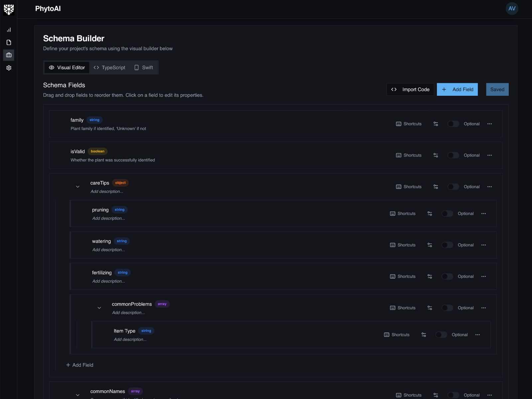The image size is (532, 399).
Task: Click the Add Field button
Action: (457, 89)
